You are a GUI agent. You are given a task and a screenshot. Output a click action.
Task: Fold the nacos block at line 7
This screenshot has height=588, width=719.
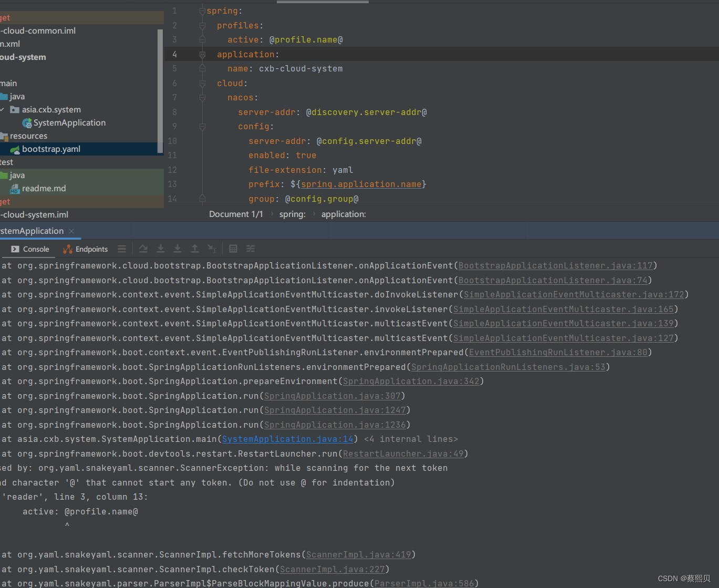202,98
